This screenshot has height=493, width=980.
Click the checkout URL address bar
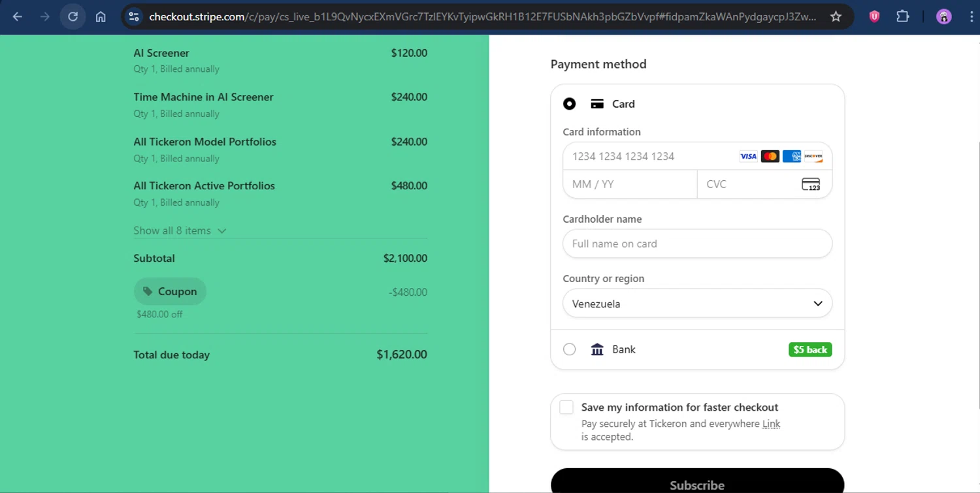483,17
